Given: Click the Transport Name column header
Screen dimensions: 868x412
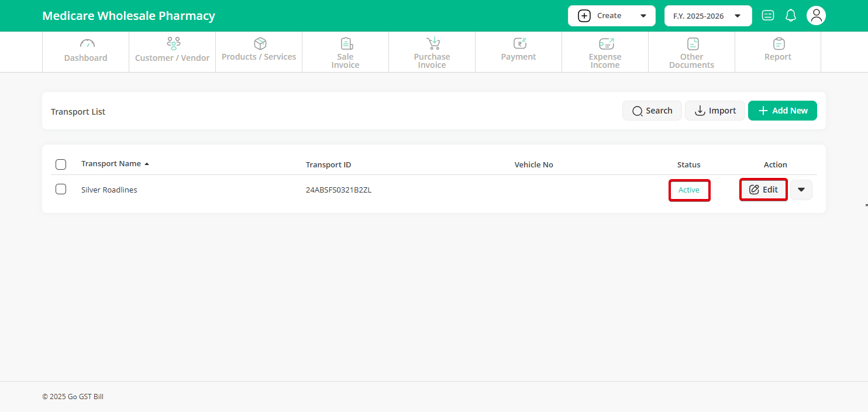Looking at the screenshot, I should [x=111, y=164].
